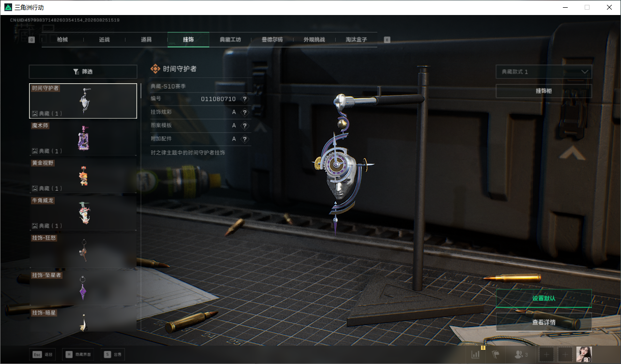Click the H 隐藏界面 button

78,354
